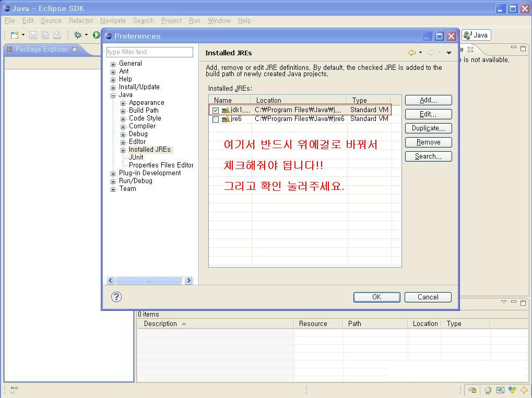Minimize the bottom Problems view

point(514,301)
